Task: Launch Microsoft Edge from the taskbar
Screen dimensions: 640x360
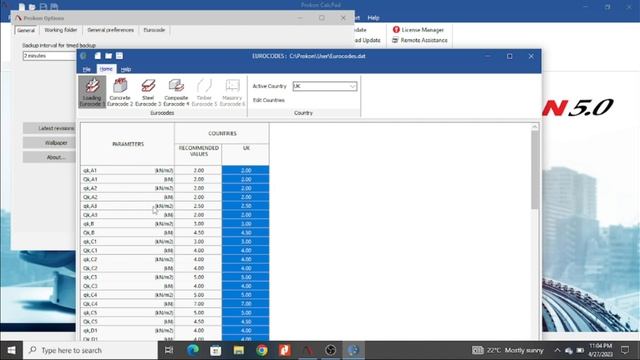Action: click(x=193, y=350)
